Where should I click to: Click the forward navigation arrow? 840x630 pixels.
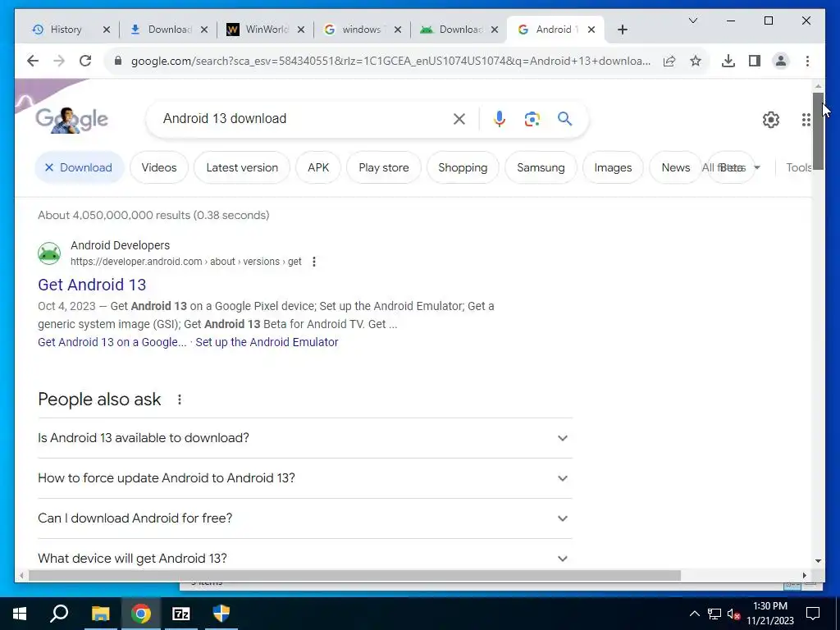pyautogui.click(x=59, y=61)
